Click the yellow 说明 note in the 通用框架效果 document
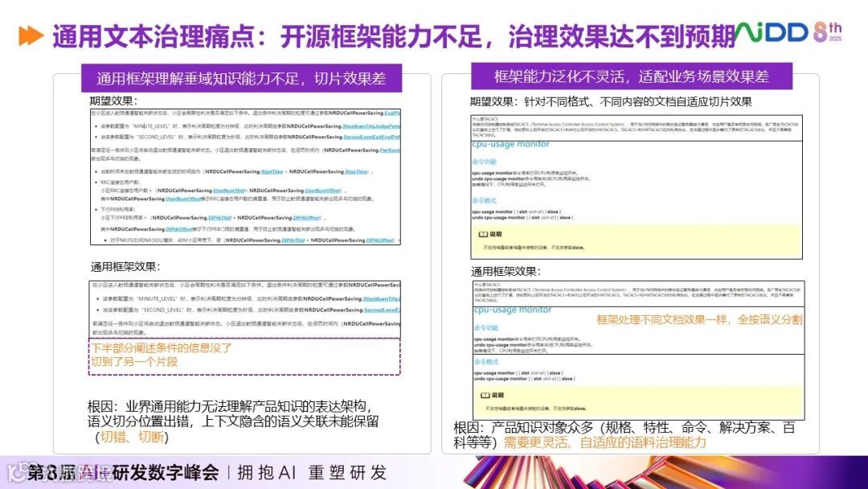The image size is (868, 489). (x=638, y=401)
